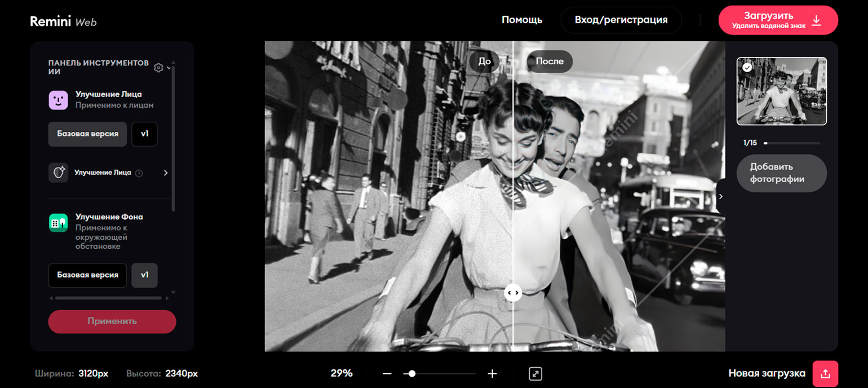Image resolution: width=868 pixels, height=388 pixels.
Task: Select Базовая версия for Face Enhancement
Action: point(87,134)
